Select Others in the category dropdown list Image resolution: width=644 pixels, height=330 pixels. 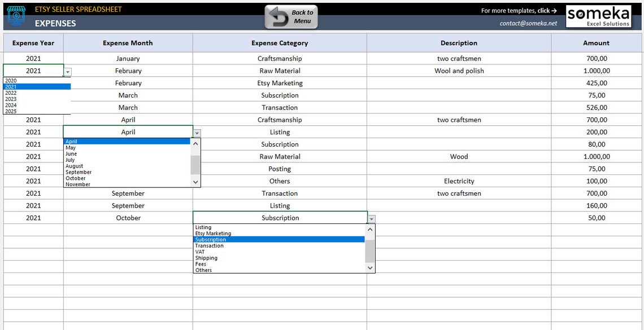pos(279,270)
